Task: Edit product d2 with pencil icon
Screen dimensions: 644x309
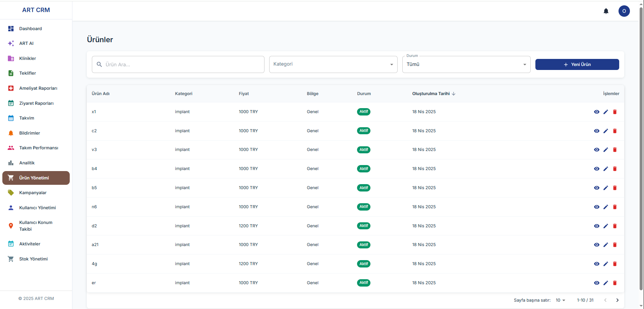Action: (x=605, y=226)
